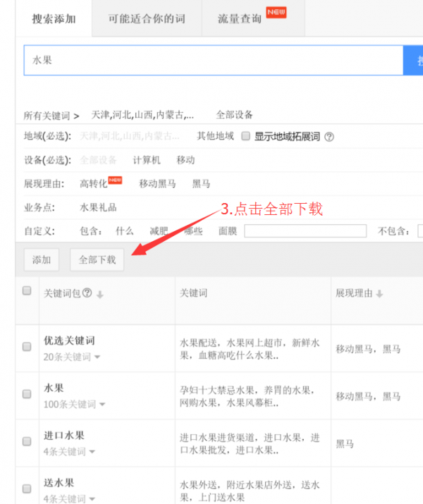Enable 显示地域拓展词 checkbox
The image size is (423, 504).
(x=246, y=136)
